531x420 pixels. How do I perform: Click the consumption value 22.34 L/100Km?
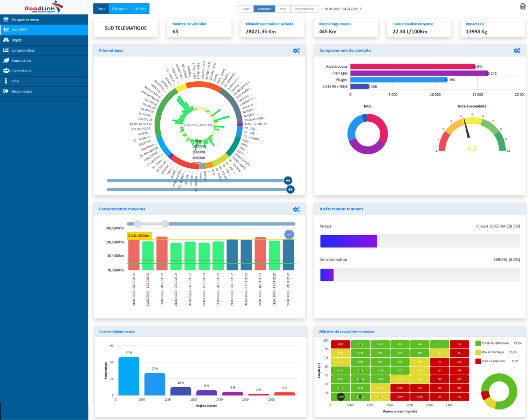[410, 31]
